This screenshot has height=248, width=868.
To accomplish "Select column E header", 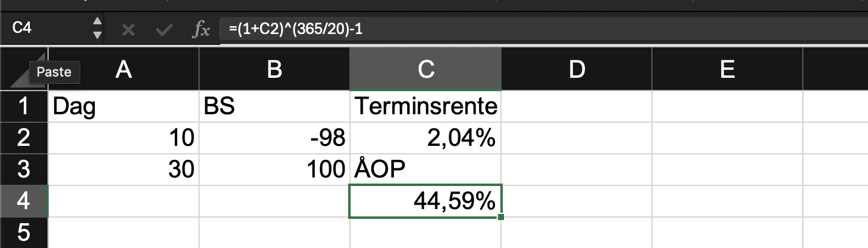I will [727, 70].
